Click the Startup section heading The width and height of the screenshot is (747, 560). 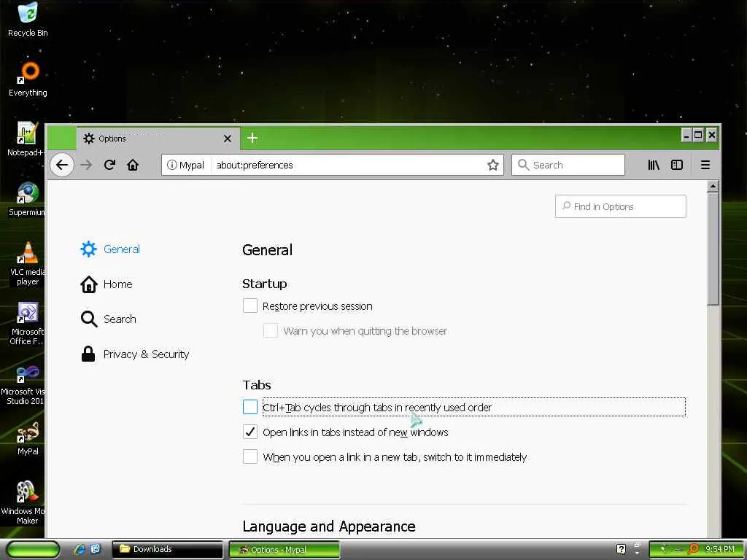264,284
